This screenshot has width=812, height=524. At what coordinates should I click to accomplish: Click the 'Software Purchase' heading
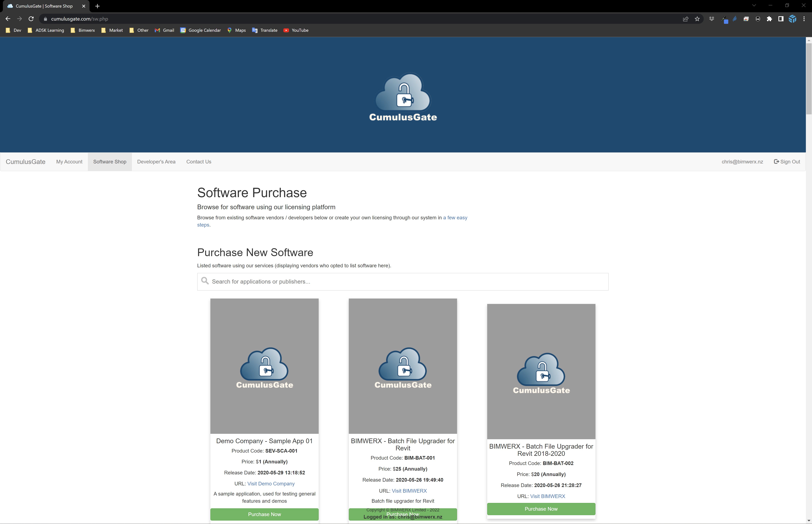pos(252,193)
